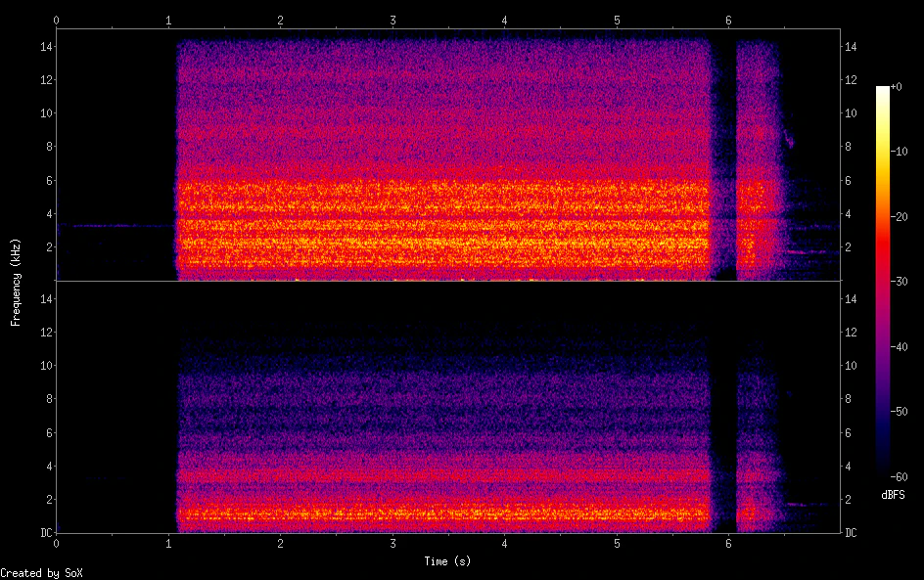The width and height of the screenshot is (924, 580).
Task: Click the "-50" value on the color scale
Action: (x=900, y=412)
